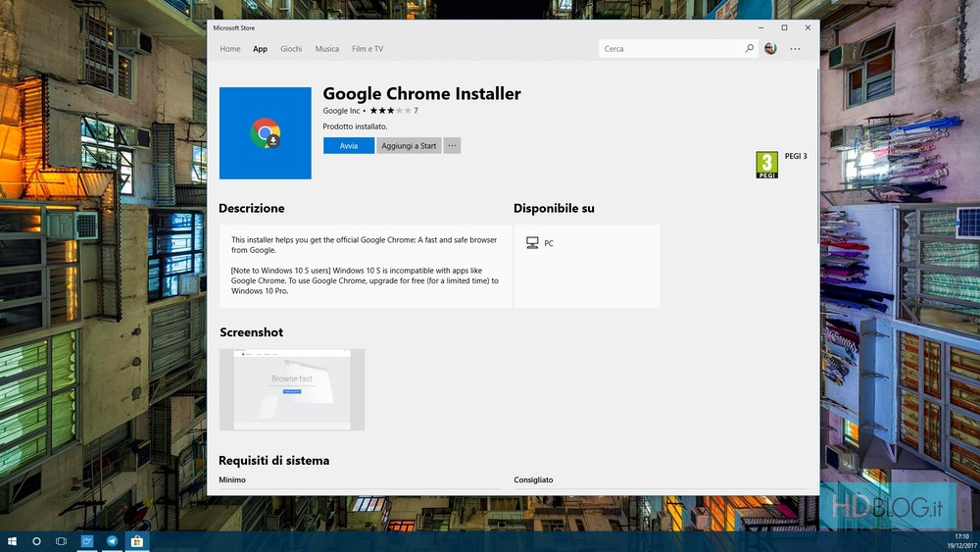Viewport: 980px width, 552px height.
Task: Click the 'Prodotto installato.' text
Action: point(355,126)
